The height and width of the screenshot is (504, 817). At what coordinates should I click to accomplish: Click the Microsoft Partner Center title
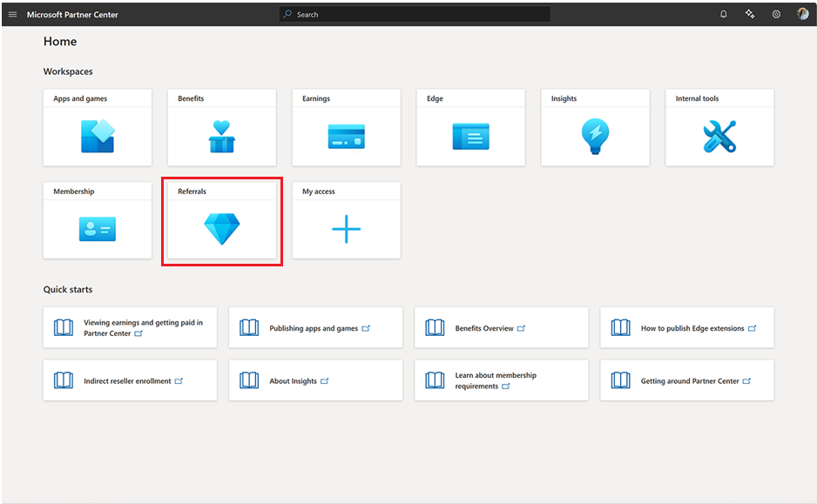tap(72, 15)
